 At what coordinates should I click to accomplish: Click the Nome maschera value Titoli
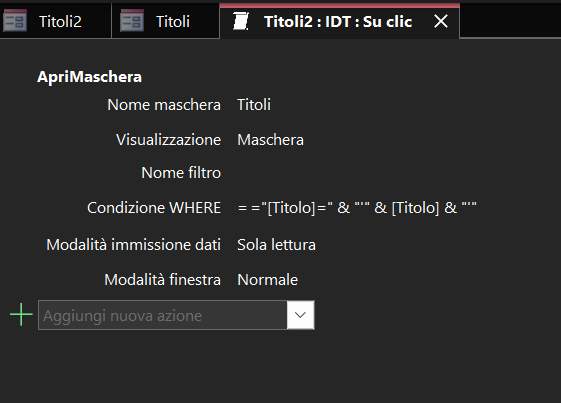[254, 105]
